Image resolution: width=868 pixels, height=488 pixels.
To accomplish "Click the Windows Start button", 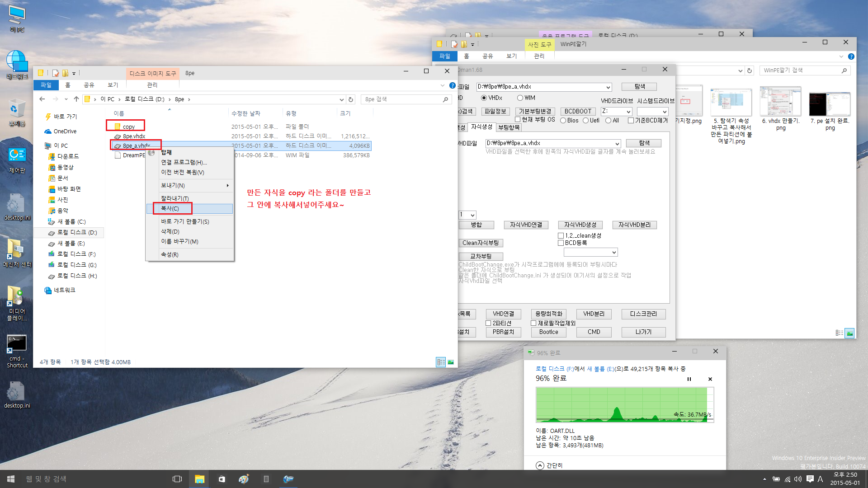I will click(11, 479).
